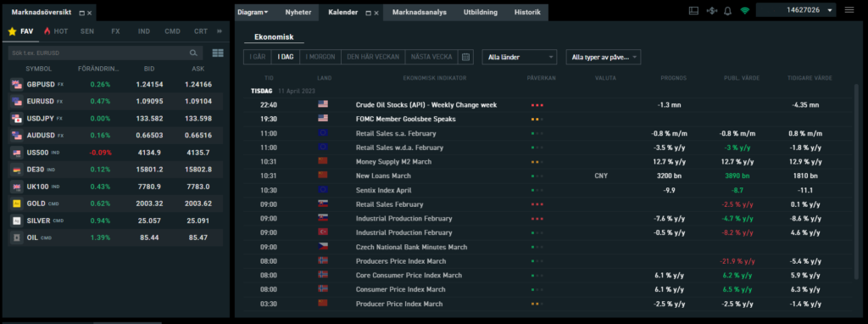Click Czech flag beside National Bank Minutes
Viewport: 868px width, 324px height.
323,247
